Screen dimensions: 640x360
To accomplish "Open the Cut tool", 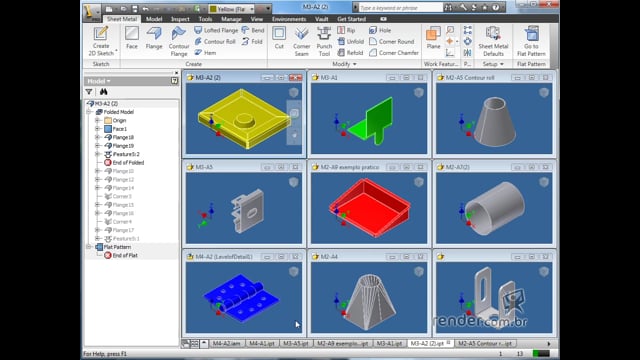I will [279, 38].
